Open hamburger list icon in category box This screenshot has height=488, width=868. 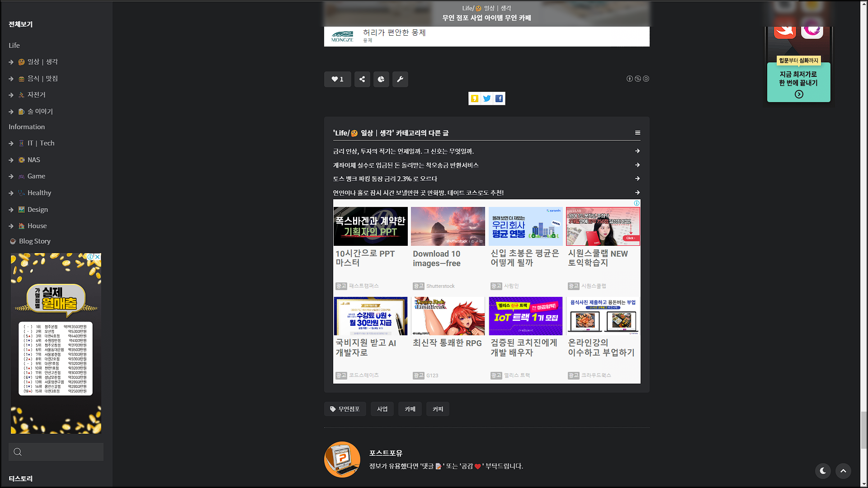click(x=637, y=133)
